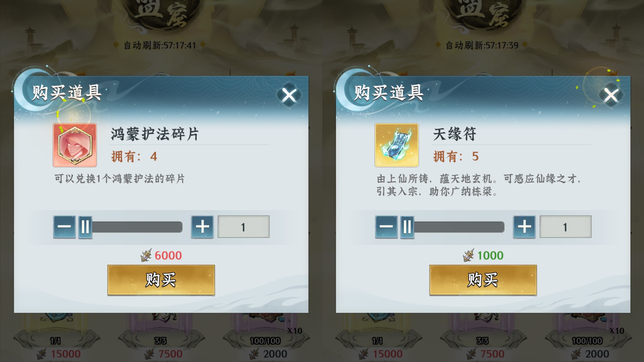Click quantity input field for 鸿蒙护法碎片
Screen dimensions: 644x362
244,227
